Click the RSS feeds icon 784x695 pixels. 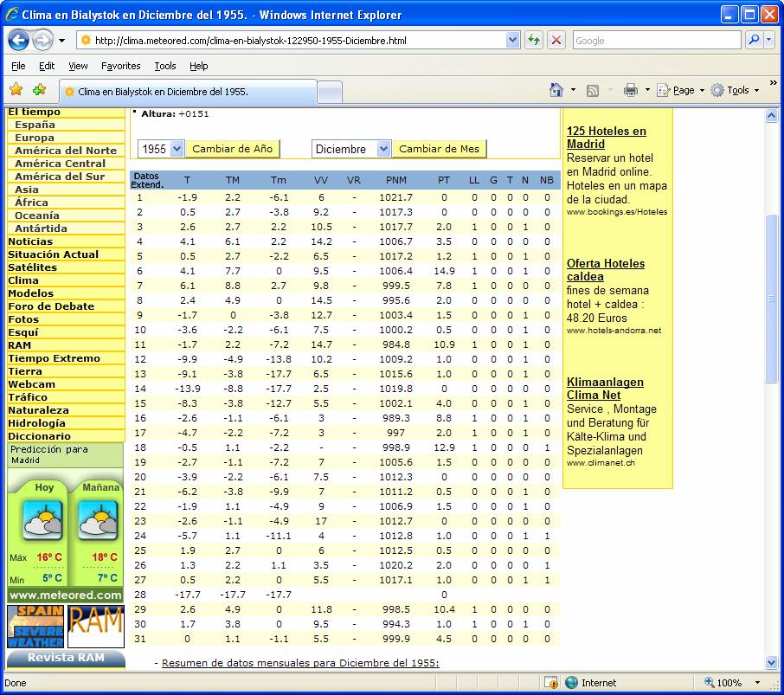[x=593, y=91]
